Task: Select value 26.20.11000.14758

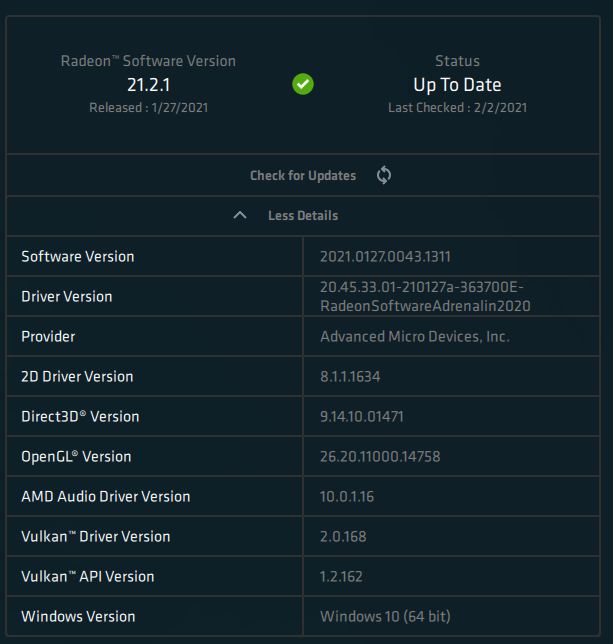Action: click(380, 457)
